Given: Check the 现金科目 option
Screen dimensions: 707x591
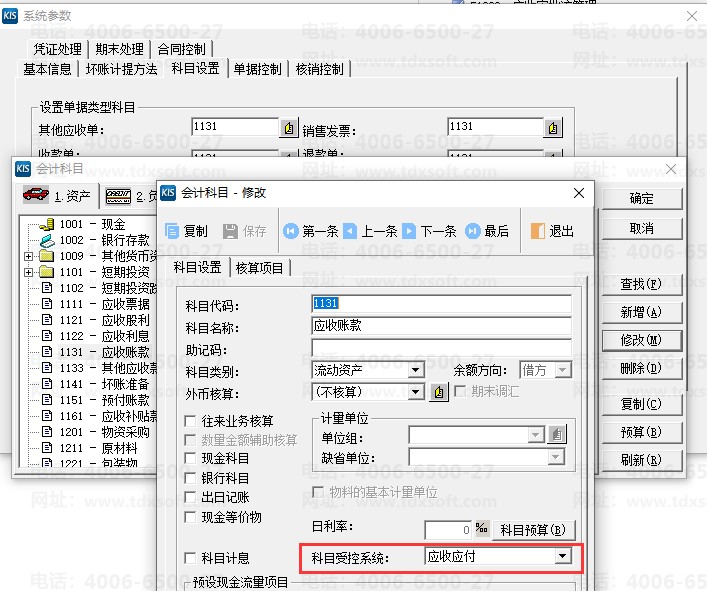Looking at the screenshot, I should [191, 459].
